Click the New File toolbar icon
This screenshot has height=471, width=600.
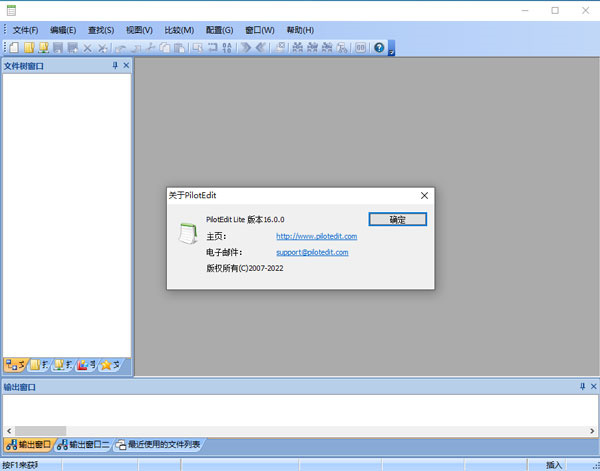click(14, 47)
